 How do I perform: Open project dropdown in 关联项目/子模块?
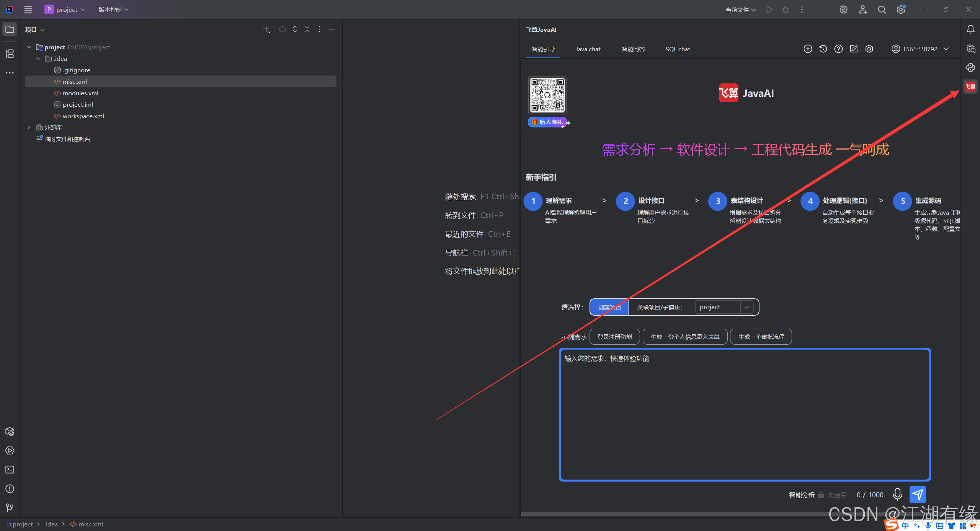(x=724, y=307)
